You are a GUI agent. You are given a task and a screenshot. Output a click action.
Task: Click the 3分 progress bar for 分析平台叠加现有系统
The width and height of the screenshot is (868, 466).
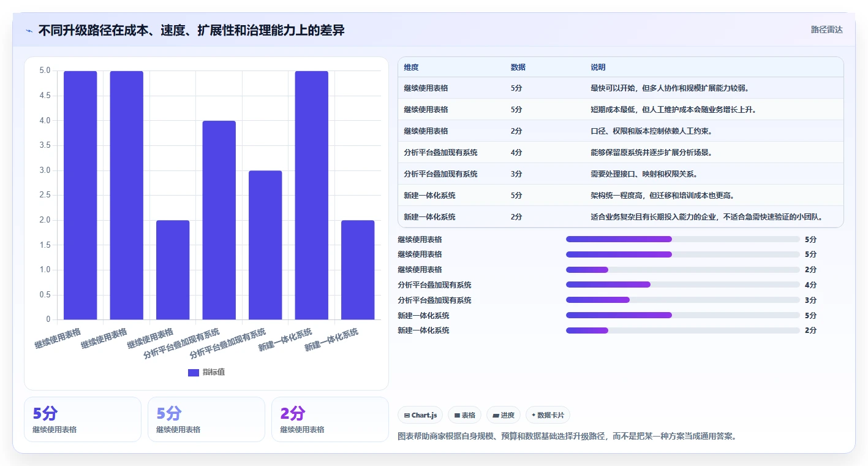click(x=683, y=300)
